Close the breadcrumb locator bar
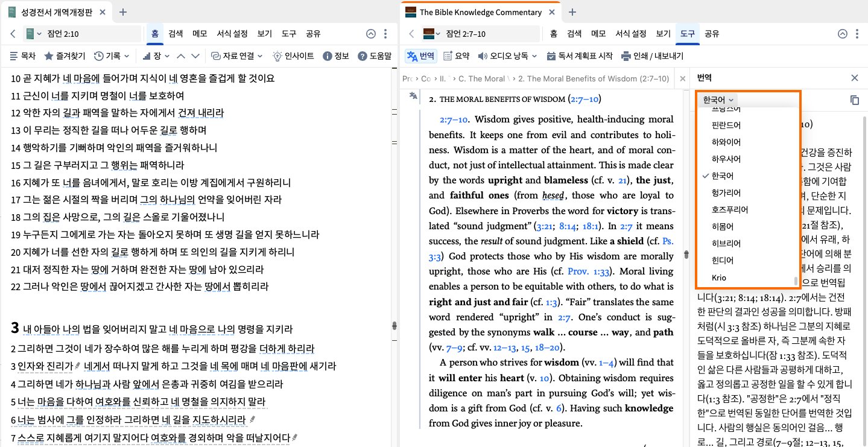This screenshot has width=868, height=447. 682,78
